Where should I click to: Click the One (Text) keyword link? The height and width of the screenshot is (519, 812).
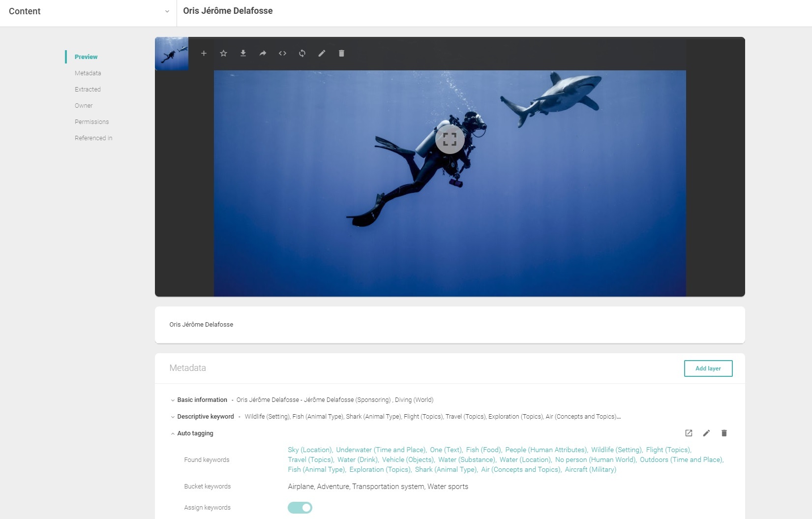tap(446, 450)
